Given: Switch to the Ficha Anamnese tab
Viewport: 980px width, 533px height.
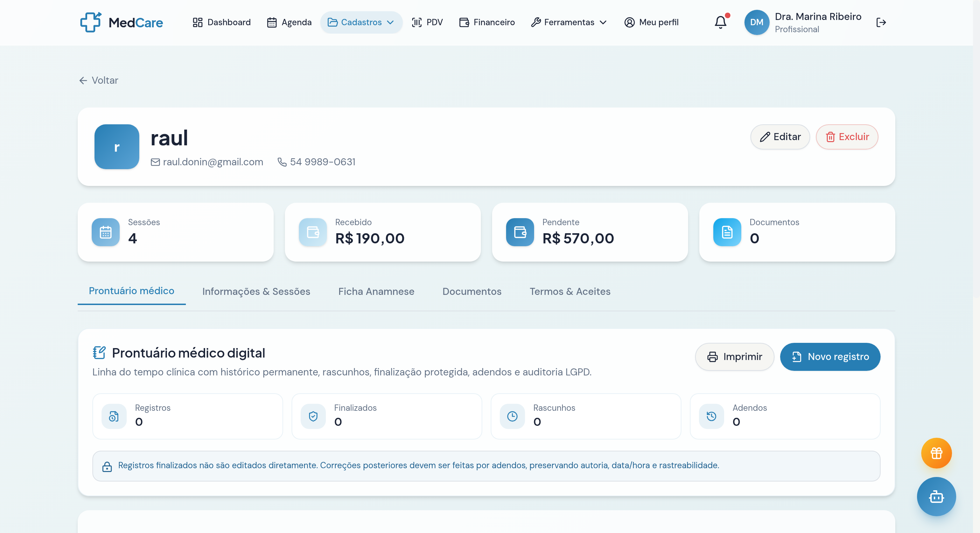Looking at the screenshot, I should [376, 291].
